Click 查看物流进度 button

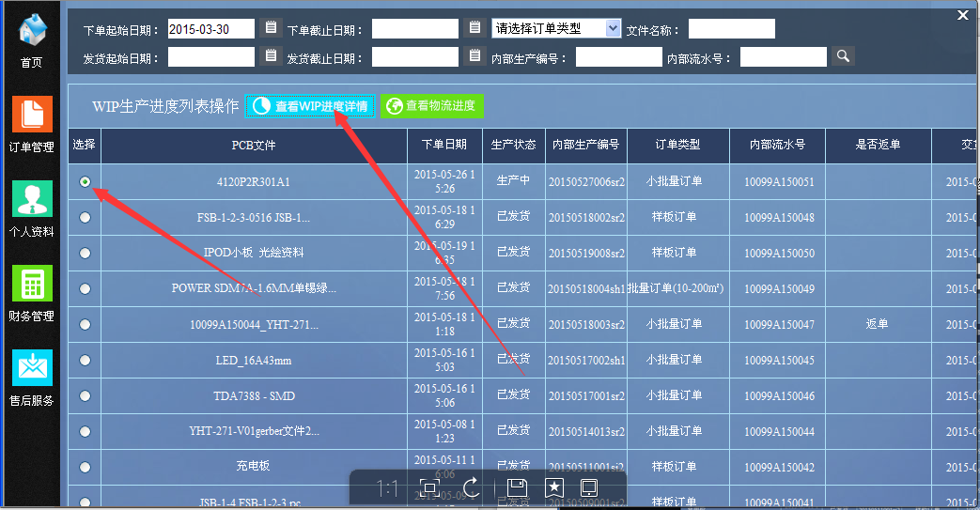tap(432, 106)
